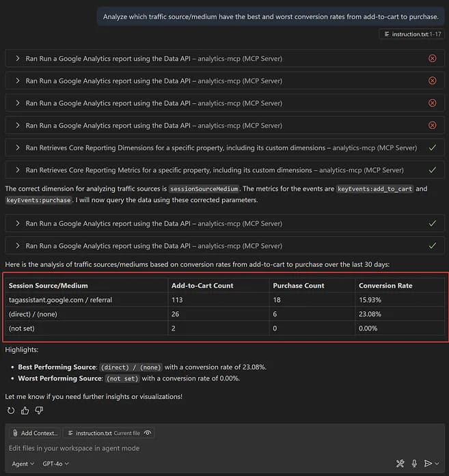Click the checkmark on the last report call
Image resolution: width=449 pixels, height=476 pixels.
[433, 246]
